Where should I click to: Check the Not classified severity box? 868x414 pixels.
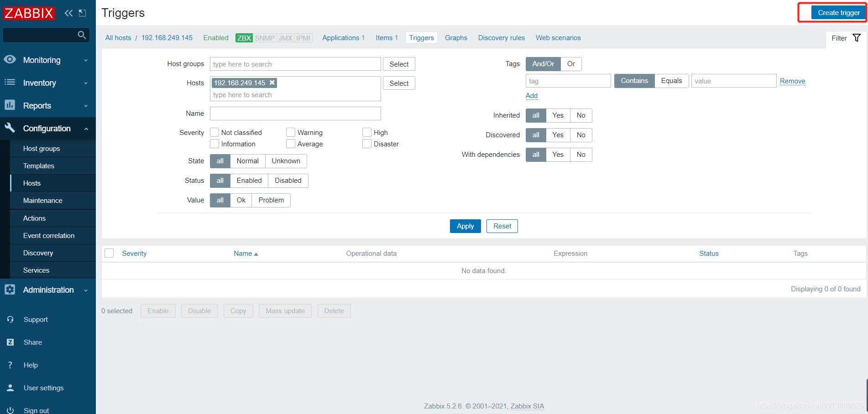tap(214, 132)
